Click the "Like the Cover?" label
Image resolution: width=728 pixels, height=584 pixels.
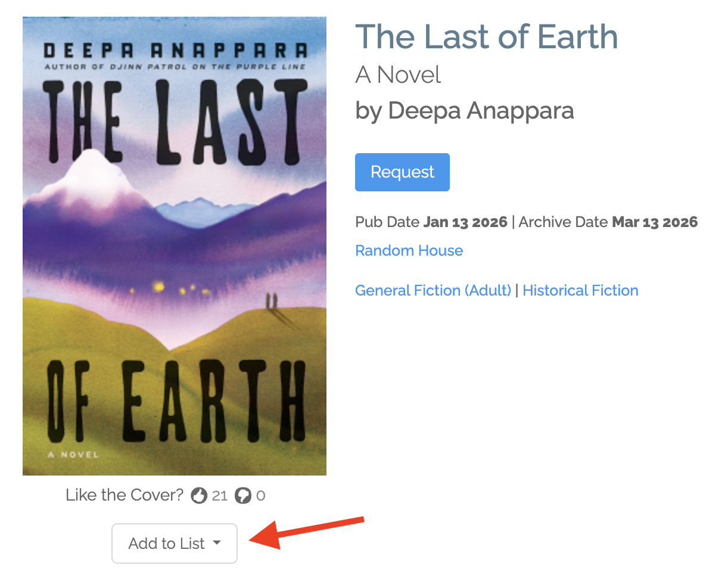[x=125, y=495]
